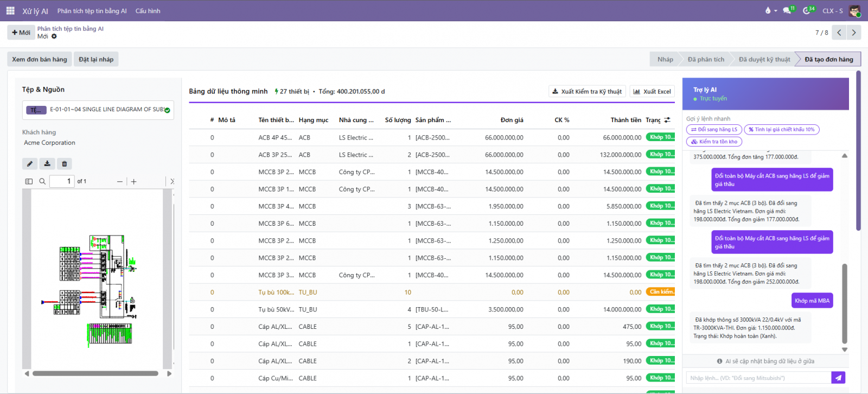Click the Xuất Excel button
The width and height of the screenshot is (868, 394).
coord(652,92)
